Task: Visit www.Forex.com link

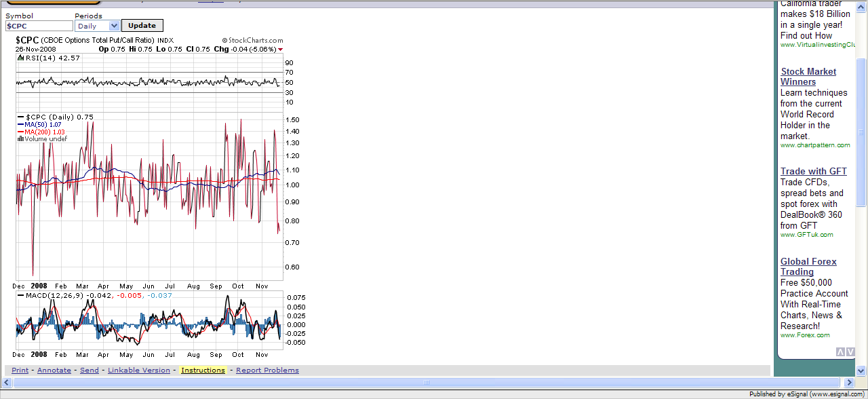Action: click(x=805, y=335)
